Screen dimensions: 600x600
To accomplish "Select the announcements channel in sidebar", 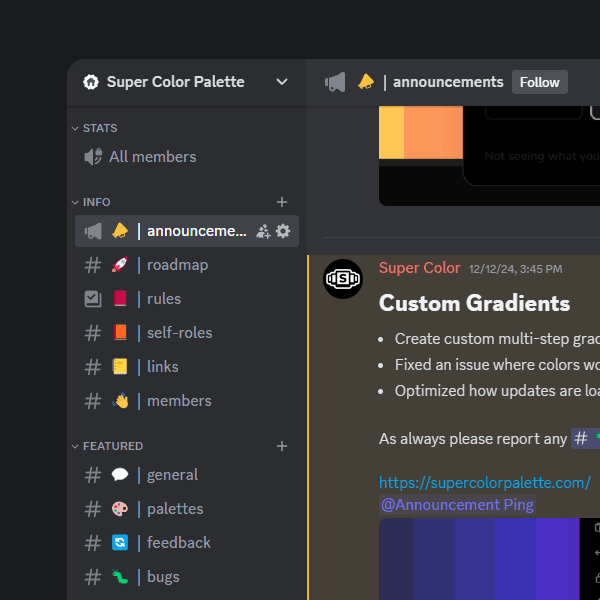I will tap(187, 231).
